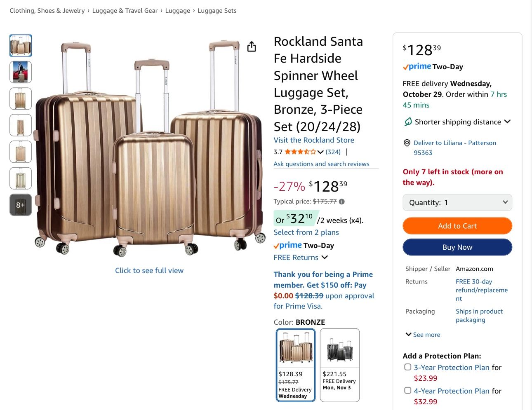
Task: Click the location pin for Deliver to Liliana
Action: 407,143
